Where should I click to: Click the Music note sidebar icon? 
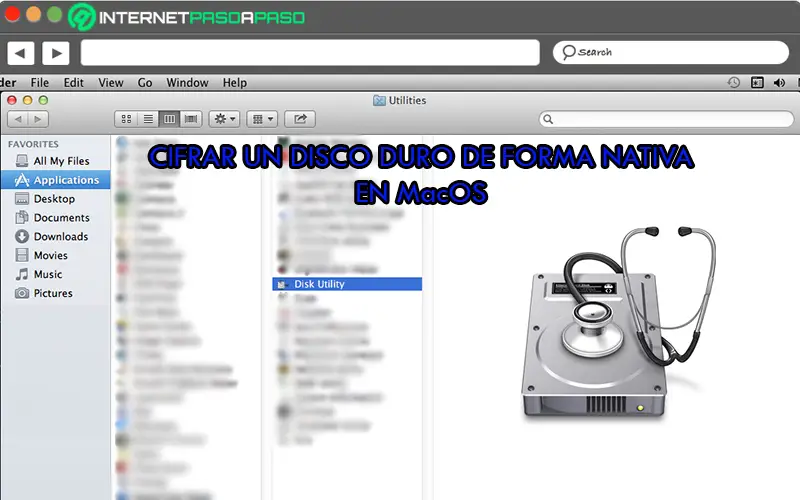tap(22, 274)
